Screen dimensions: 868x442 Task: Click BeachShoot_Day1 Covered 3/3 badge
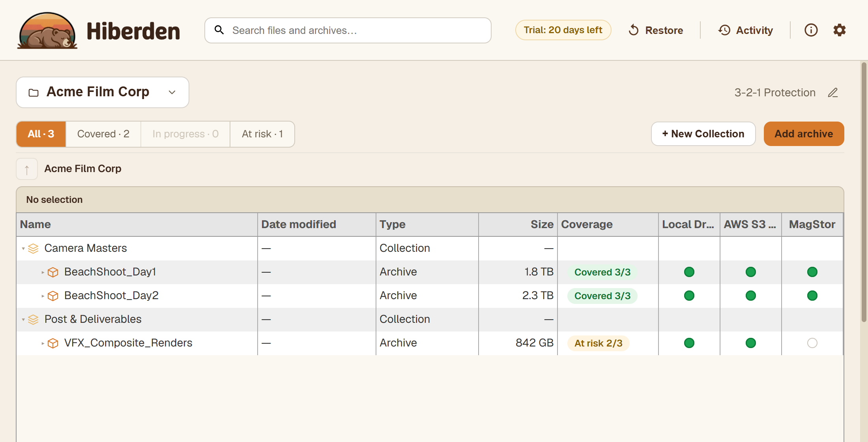point(602,272)
